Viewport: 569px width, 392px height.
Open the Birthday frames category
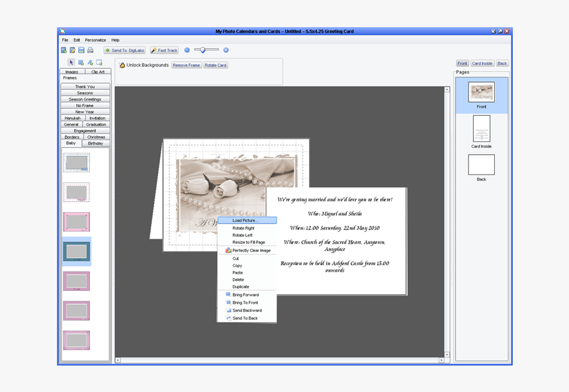[x=97, y=143]
